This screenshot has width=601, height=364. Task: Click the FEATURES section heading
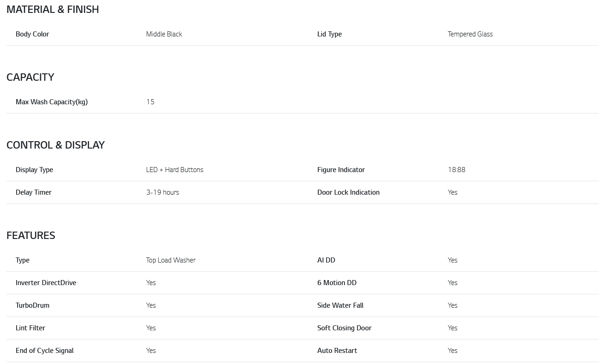(31, 235)
